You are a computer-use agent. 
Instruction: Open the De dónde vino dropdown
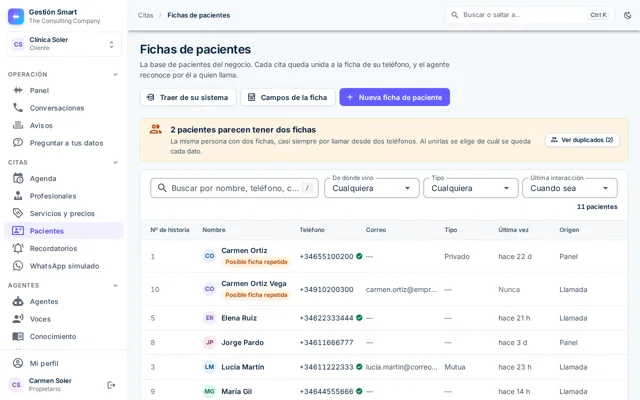(x=371, y=188)
